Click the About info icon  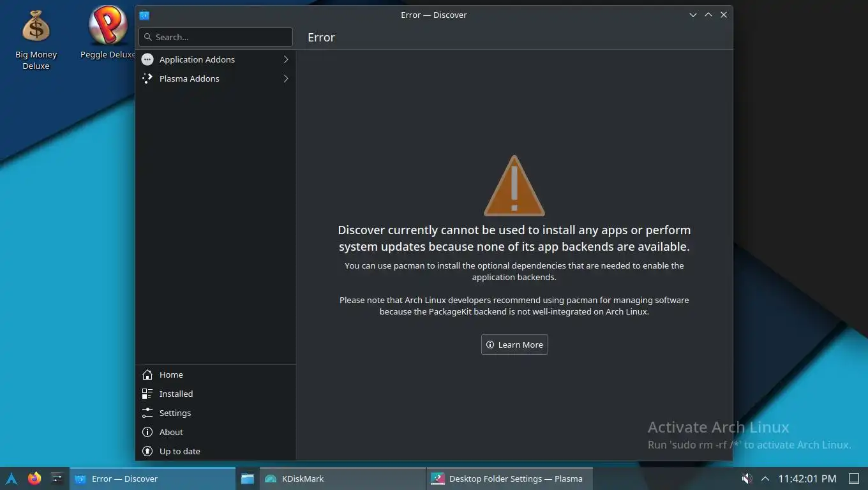147,432
